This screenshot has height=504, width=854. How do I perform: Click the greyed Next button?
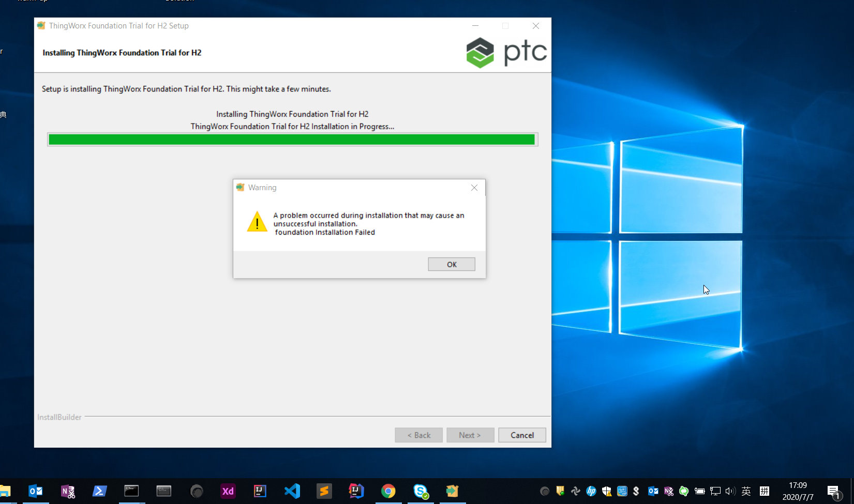point(470,435)
